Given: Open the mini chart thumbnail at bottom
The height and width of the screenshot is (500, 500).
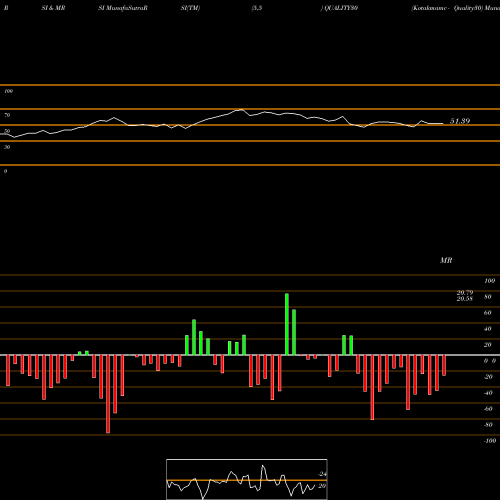Looking at the screenshot, I should coord(247,479).
